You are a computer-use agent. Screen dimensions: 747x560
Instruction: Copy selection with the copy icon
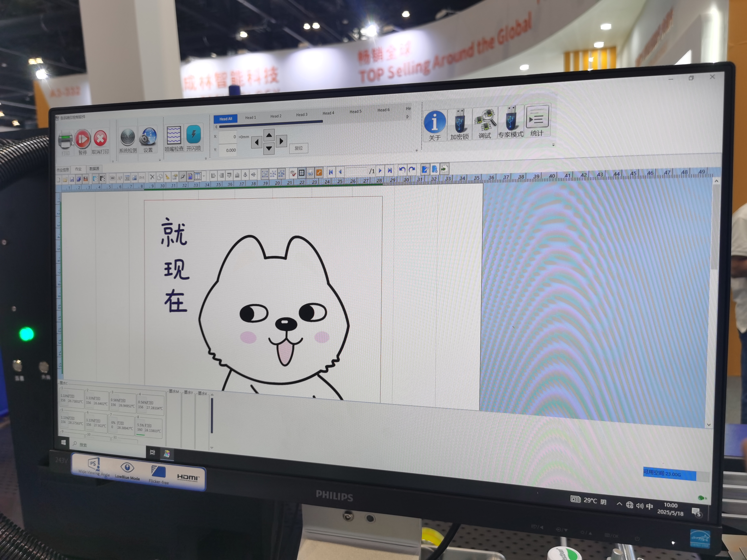pos(160,177)
